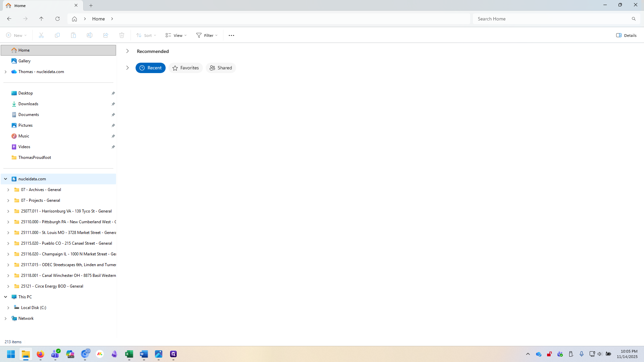The height and width of the screenshot is (362, 644).
Task: Open Microsoft Word from the taskbar
Action: click(144, 354)
